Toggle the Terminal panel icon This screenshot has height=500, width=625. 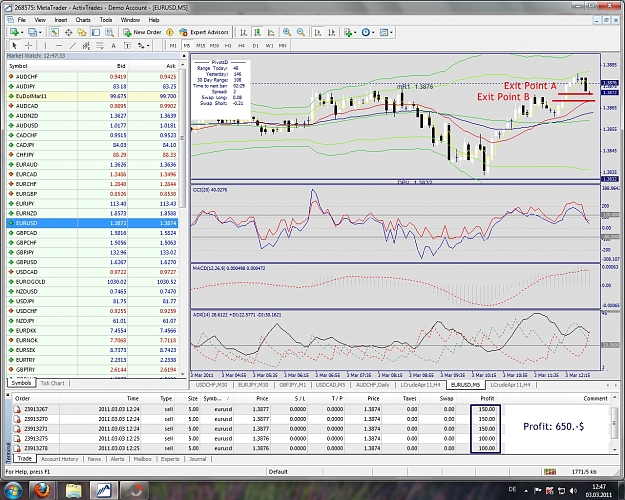pyautogui.click(x=96, y=32)
